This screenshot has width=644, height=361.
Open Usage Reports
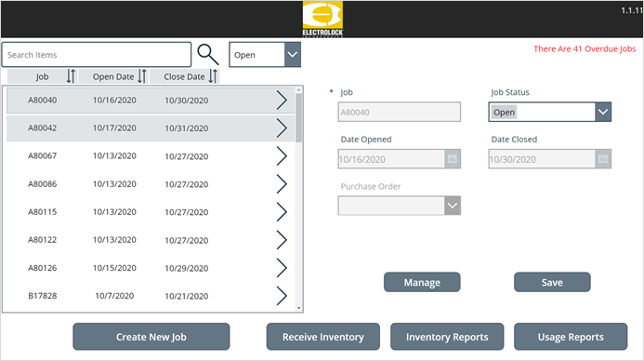click(571, 337)
